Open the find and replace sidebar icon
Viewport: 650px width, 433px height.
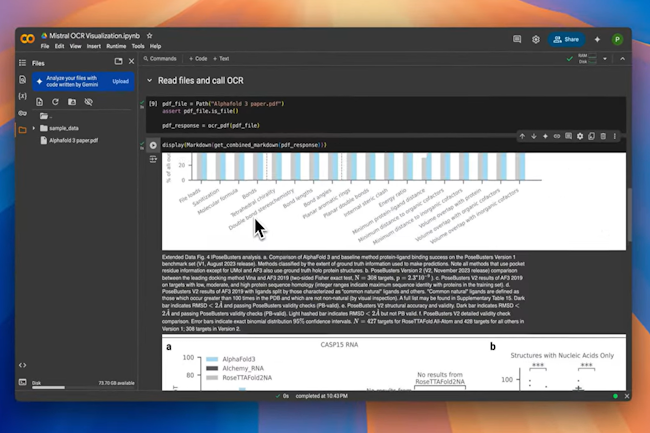click(x=22, y=79)
